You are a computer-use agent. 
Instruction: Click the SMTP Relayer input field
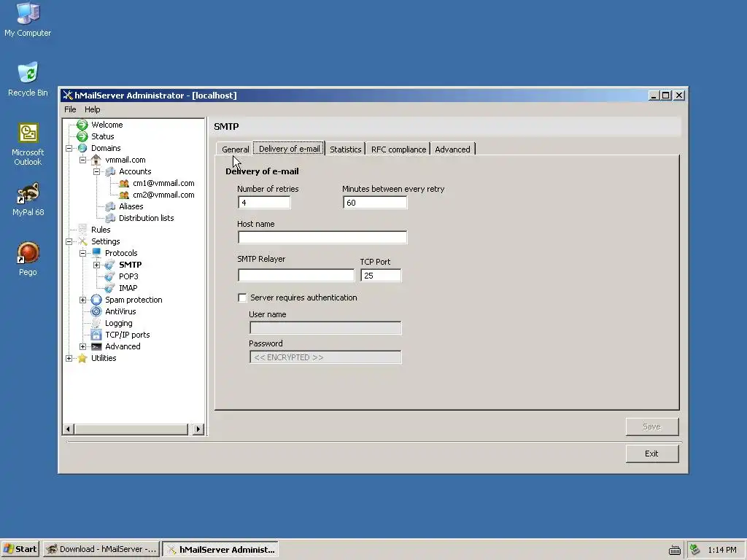(x=296, y=275)
